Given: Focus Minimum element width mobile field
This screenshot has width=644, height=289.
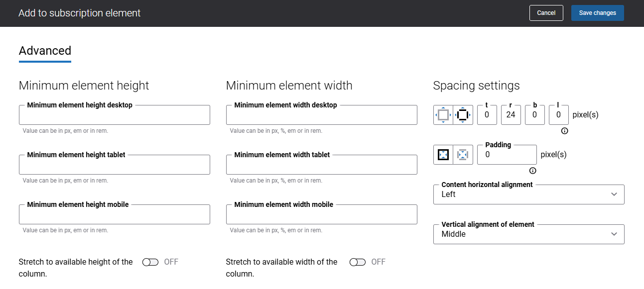Looking at the screenshot, I should pyautogui.click(x=322, y=214).
